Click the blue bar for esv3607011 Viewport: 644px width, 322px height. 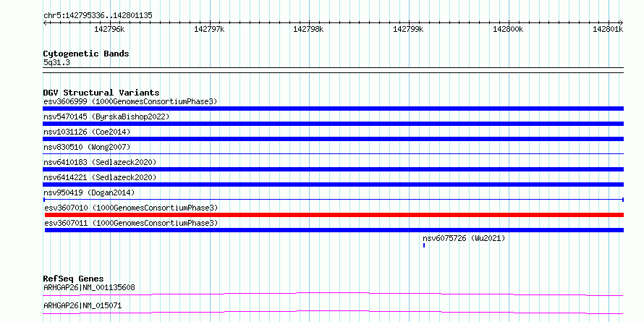pos(334,230)
